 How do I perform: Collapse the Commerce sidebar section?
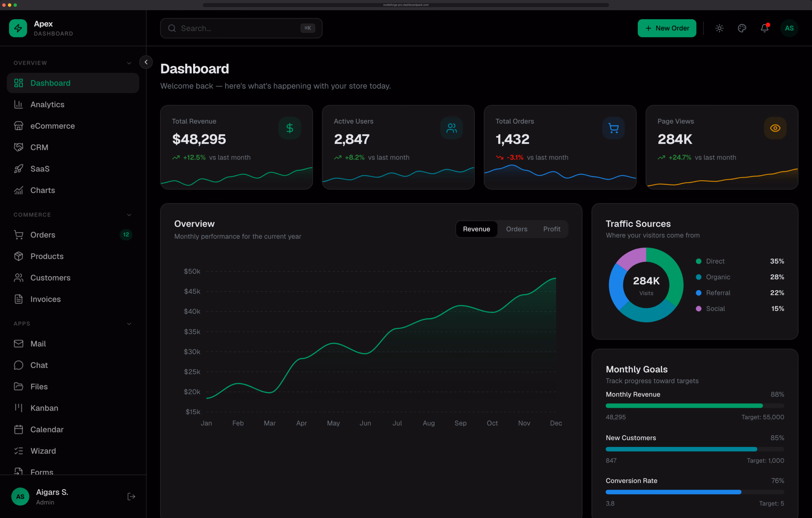click(x=129, y=215)
